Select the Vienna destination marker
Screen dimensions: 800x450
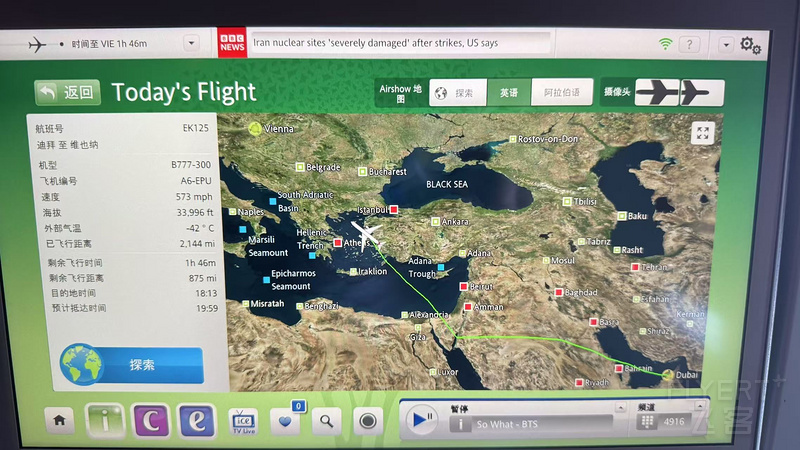click(x=255, y=129)
